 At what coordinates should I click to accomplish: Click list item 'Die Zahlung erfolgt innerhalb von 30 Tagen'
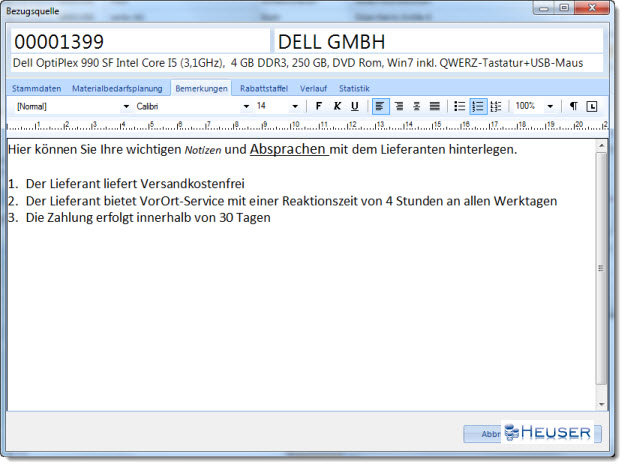[x=148, y=218]
